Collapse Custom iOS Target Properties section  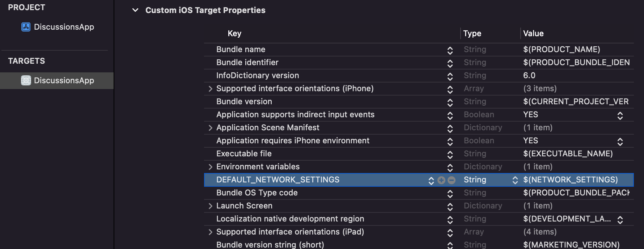point(135,10)
